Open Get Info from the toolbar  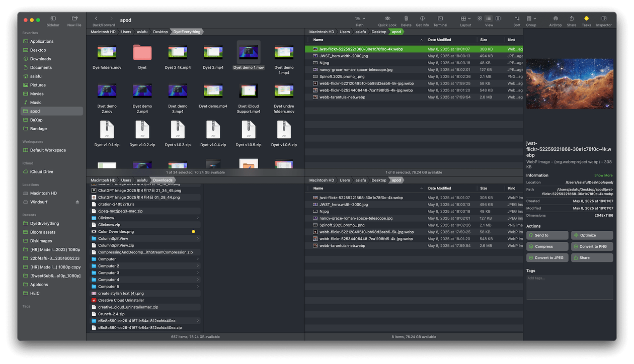coord(422,19)
